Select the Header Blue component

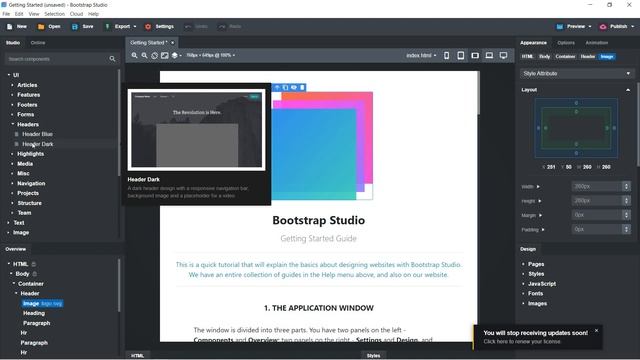(37, 134)
